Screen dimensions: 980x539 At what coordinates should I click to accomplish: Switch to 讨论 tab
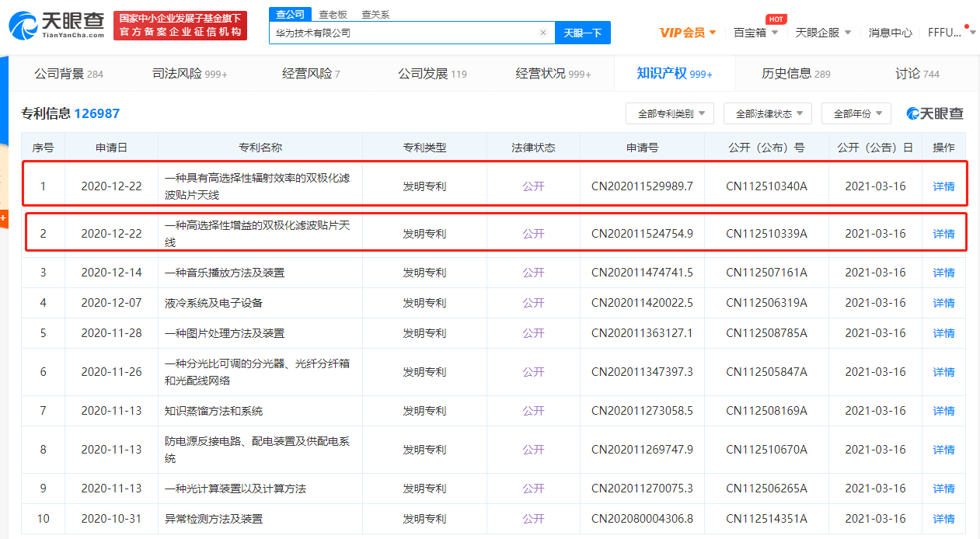917,74
